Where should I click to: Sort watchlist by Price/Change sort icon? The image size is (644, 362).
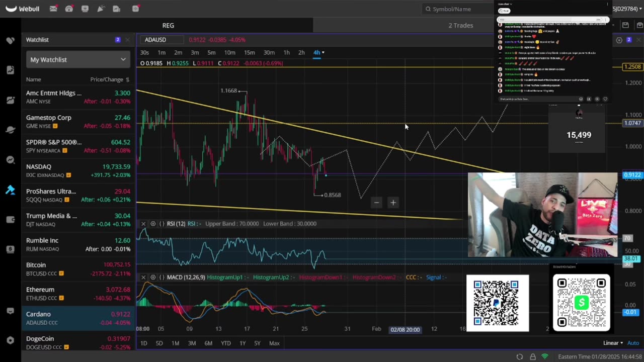coord(127,79)
